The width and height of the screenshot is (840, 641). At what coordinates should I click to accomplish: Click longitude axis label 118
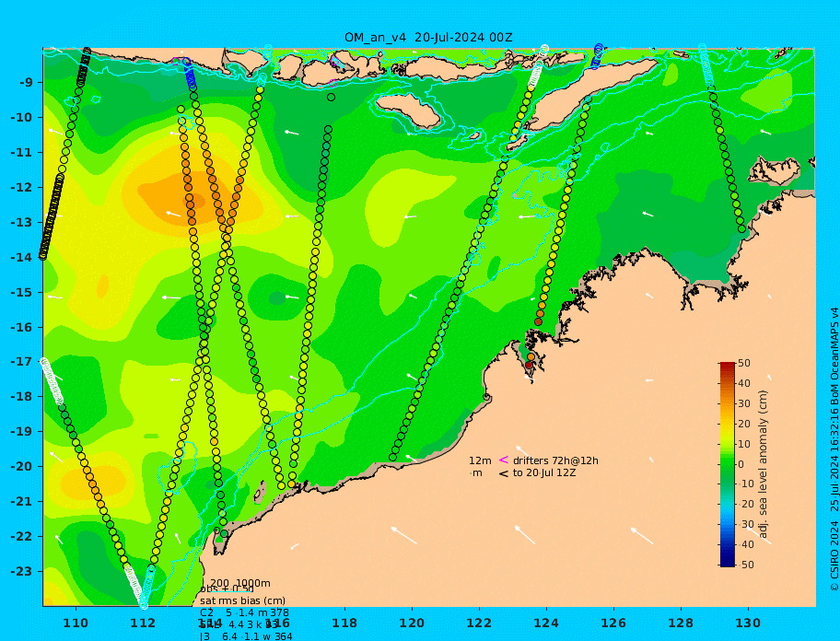(x=344, y=623)
